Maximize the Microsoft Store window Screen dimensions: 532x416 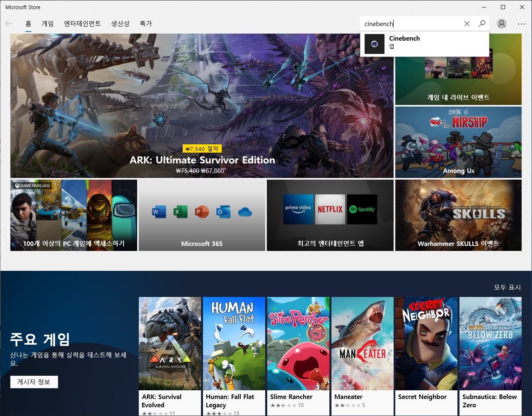click(503, 7)
